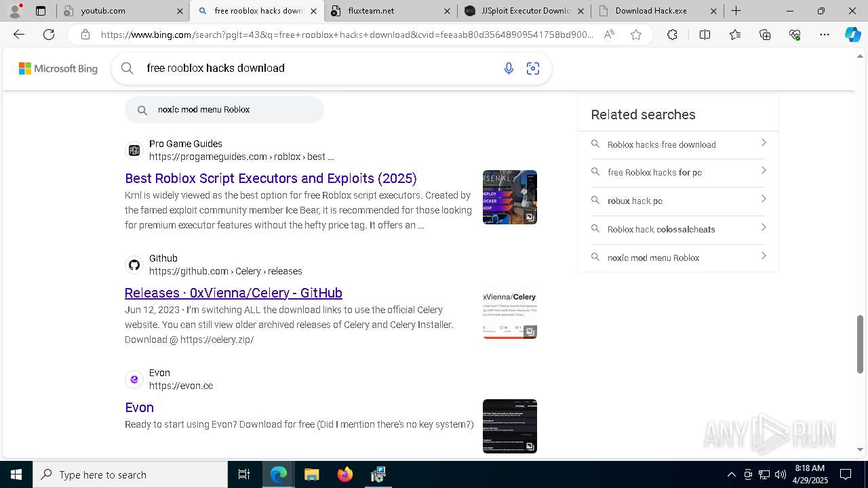Image resolution: width=868 pixels, height=488 pixels.
Task: Add this page to favorites star
Action: pos(636,35)
